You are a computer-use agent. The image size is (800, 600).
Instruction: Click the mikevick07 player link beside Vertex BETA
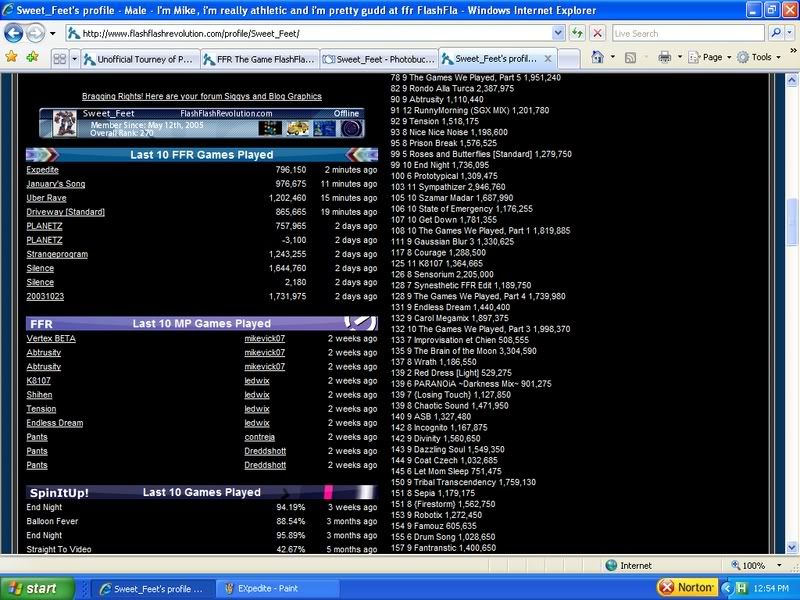(x=264, y=339)
